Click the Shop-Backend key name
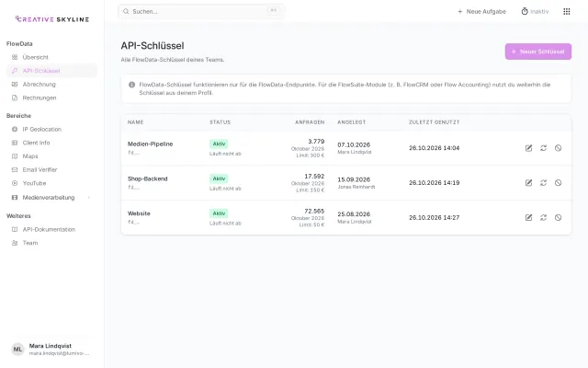The image size is (588, 368). click(x=147, y=178)
